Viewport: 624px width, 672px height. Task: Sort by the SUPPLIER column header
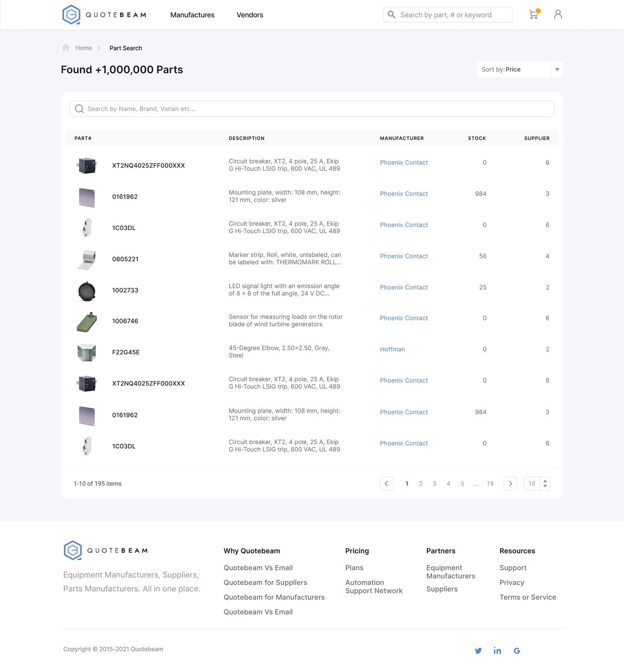tap(537, 138)
